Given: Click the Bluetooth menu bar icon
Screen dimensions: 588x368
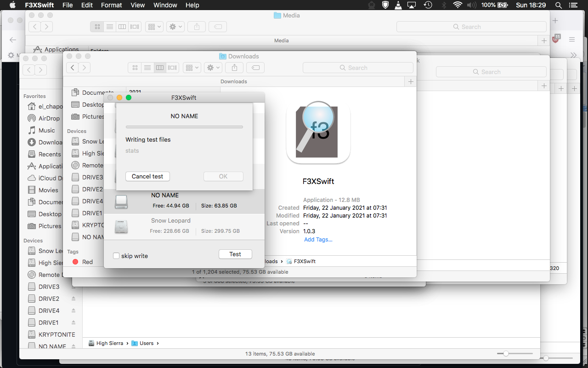Looking at the screenshot, I should click(443, 5).
